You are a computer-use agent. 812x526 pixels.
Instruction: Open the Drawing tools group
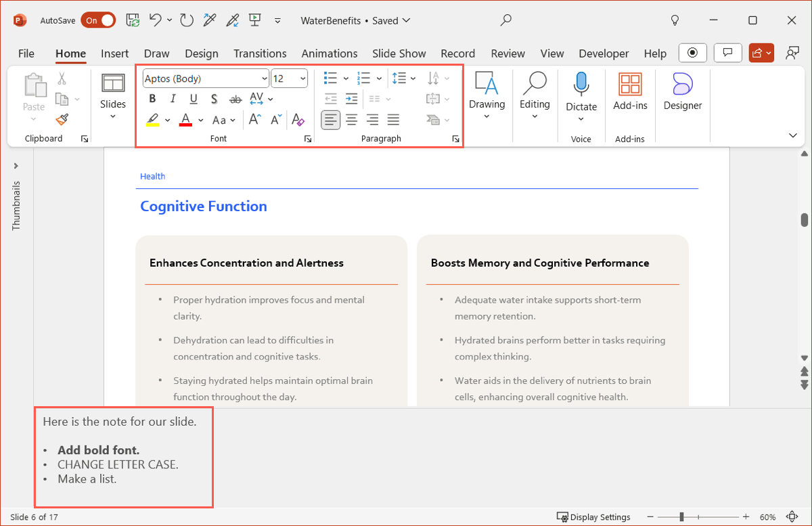487,96
